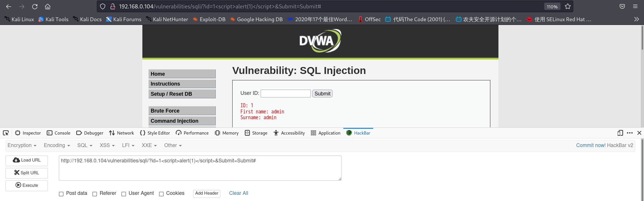Click the element picker icon in devtools
The width and height of the screenshot is (644, 201).
point(6,133)
